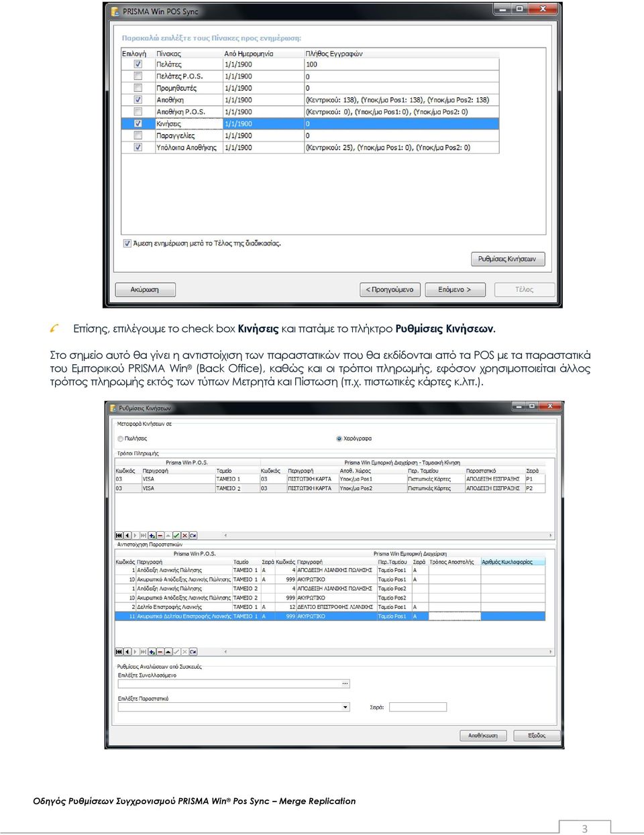Insert a new document mapping row
Viewport: 644px width, 835px height.
[x=152, y=651]
